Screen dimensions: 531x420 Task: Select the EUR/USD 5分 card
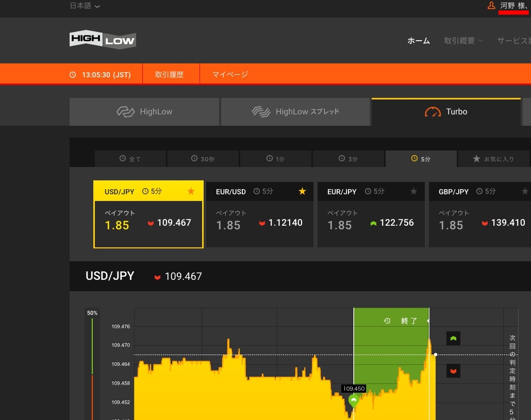[x=260, y=214]
